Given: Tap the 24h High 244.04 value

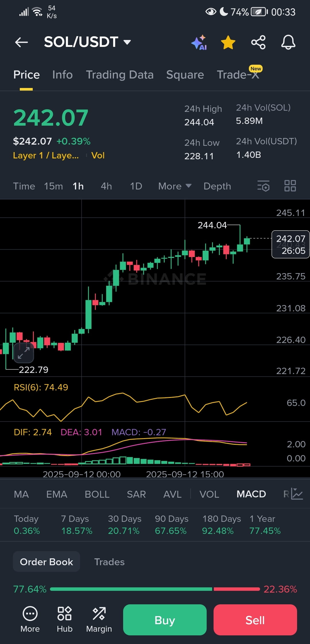Looking at the screenshot, I should click(x=199, y=122).
